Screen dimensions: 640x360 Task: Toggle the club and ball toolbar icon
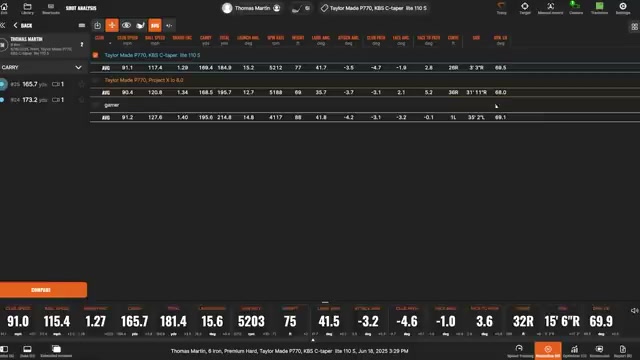(x=140, y=25)
